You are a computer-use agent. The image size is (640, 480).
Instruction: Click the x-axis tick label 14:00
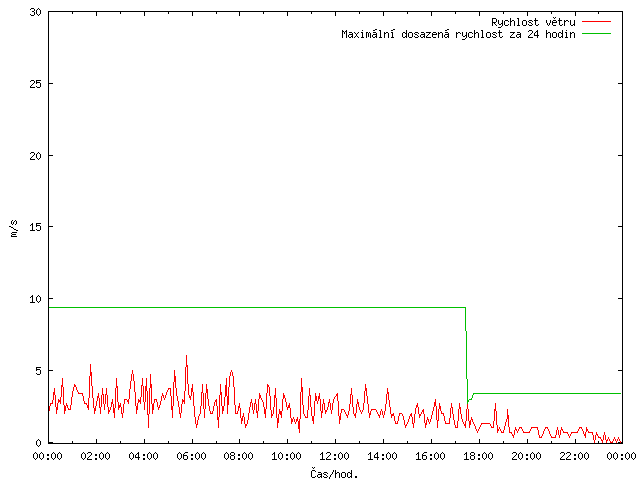[x=382, y=456]
